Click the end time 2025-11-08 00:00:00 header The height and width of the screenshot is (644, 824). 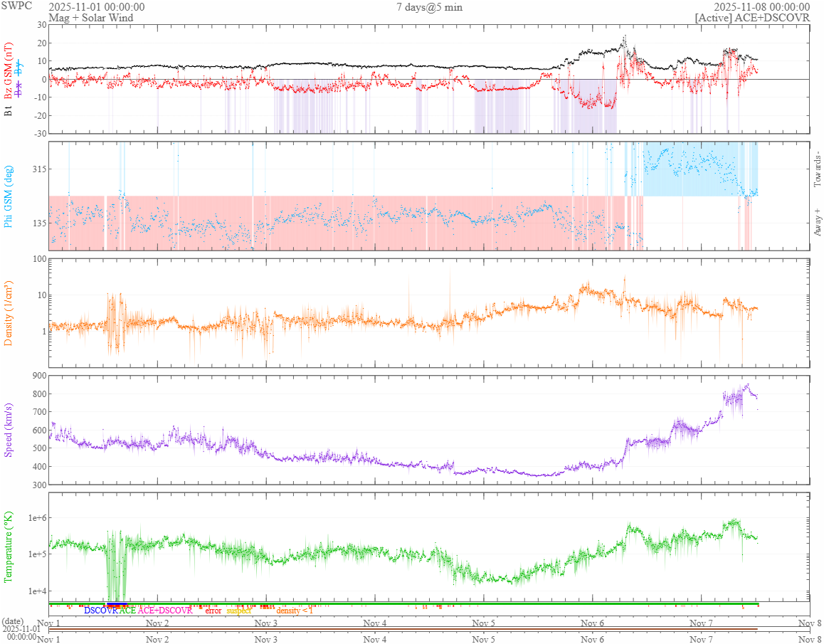tap(761, 7)
